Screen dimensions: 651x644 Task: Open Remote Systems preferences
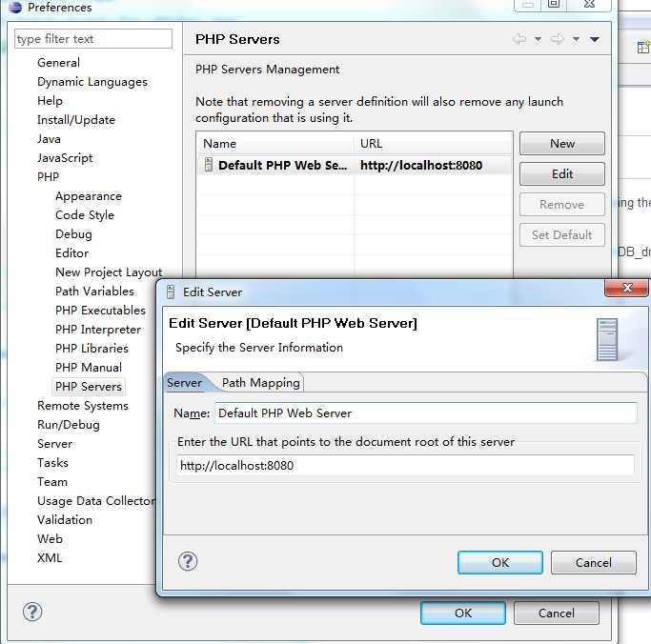tap(83, 406)
